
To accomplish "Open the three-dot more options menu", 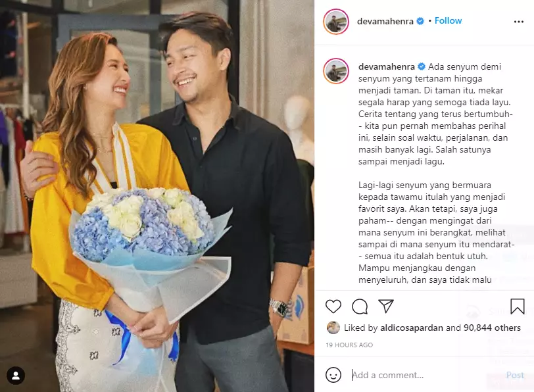I will click(x=519, y=22).
